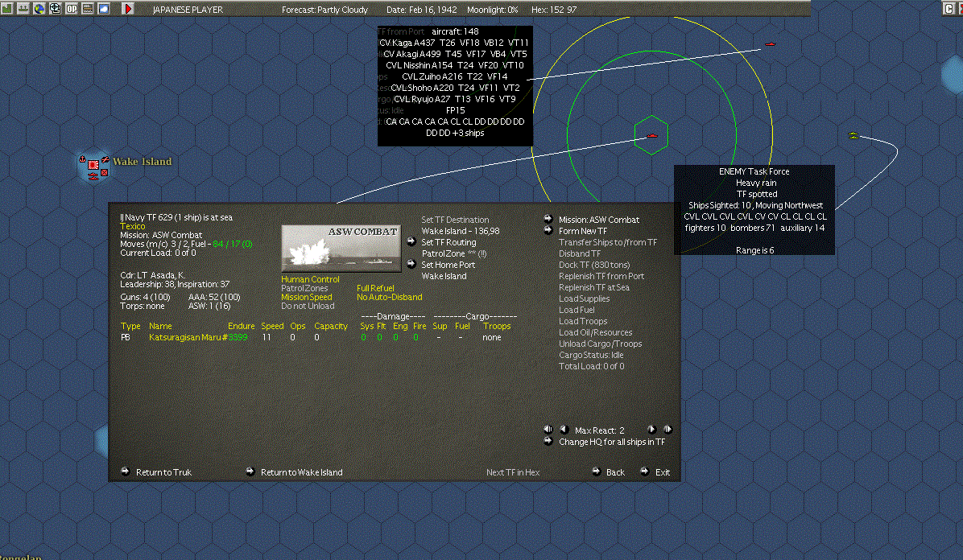Image resolution: width=963 pixels, height=560 pixels.
Task: Click arrow icon beside Return to Wake Island
Action: click(250, 471)
